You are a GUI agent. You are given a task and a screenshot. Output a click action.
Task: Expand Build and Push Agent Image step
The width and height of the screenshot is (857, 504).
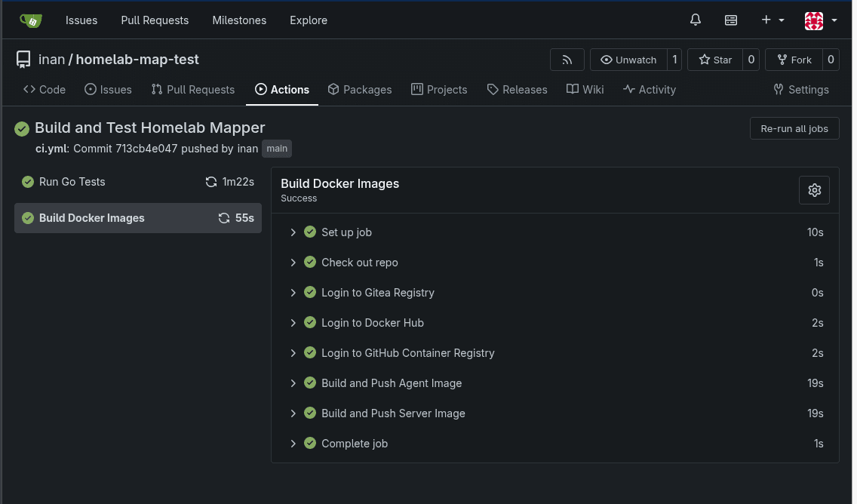coord(391,383)
